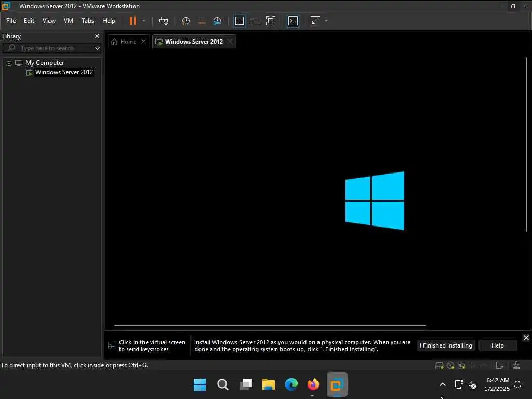The width and height of the screenshot is (532, 399).
Task: Open the library search filter dropdown
Action: (97, 48)
